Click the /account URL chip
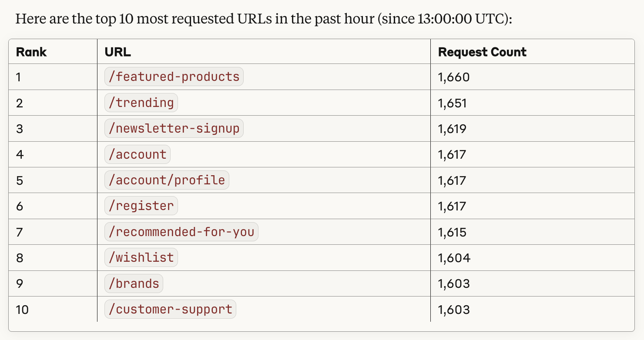Screen dimensions: 644x340 point(138,154)
